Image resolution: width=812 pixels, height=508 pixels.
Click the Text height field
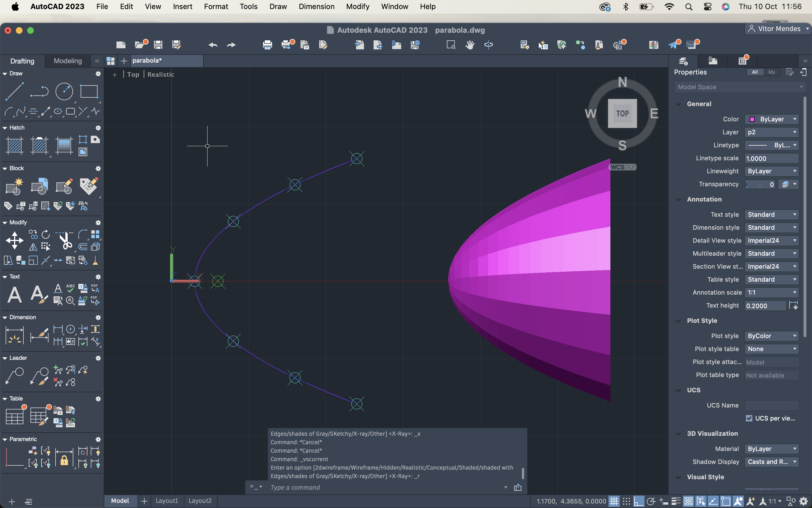[x=765, y=306]
